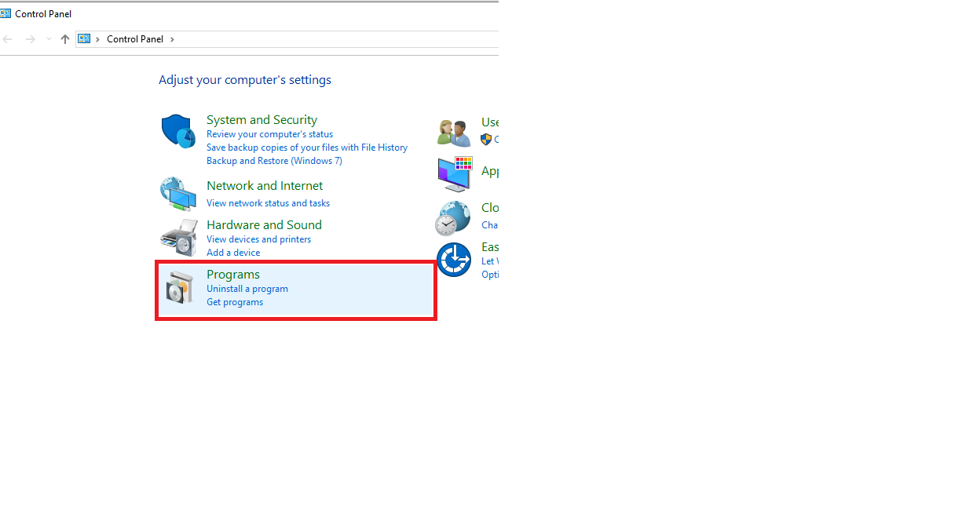Select the Hardware and Sound printer icon
The image size is (980, 532).
(178, 237)
